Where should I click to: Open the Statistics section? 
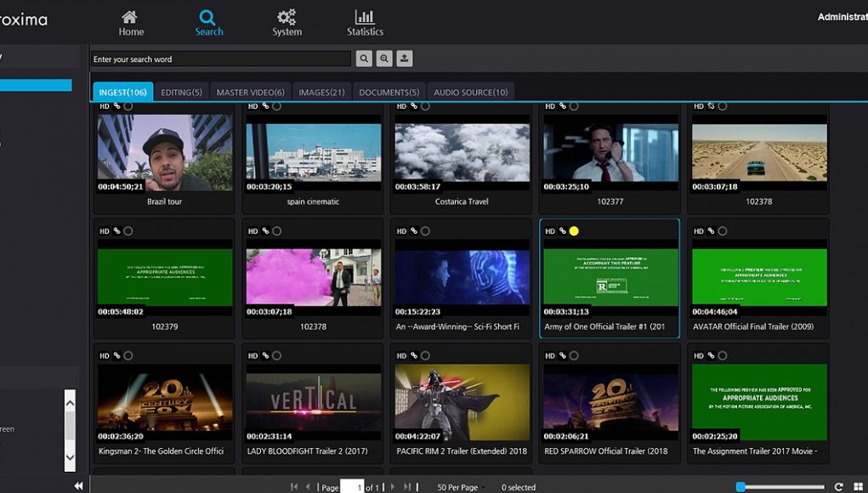coord(365,23)
